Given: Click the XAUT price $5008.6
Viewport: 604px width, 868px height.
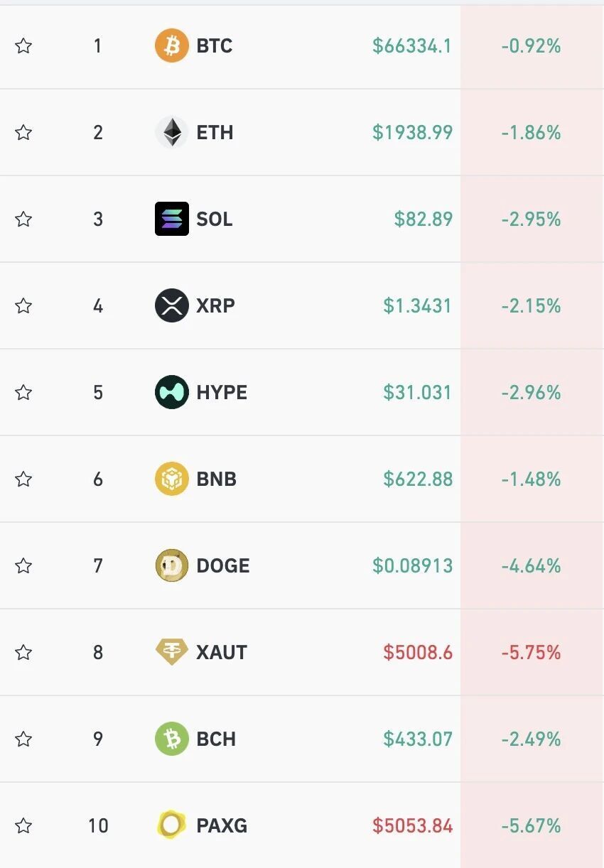Looking at the screenshot, I should [x=418, y=652].
